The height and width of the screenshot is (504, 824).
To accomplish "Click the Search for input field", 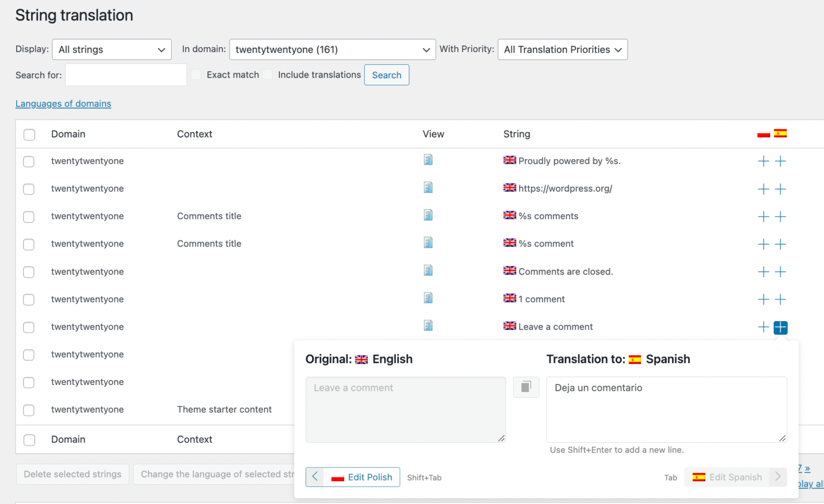I will pyautogui.click(x=126, y=75).
